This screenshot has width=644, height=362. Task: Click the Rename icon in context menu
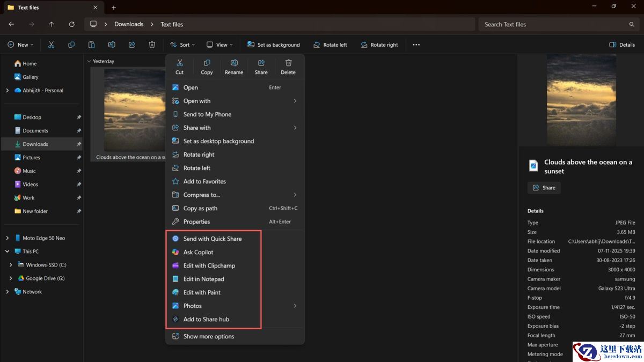(x=234, y=63)
